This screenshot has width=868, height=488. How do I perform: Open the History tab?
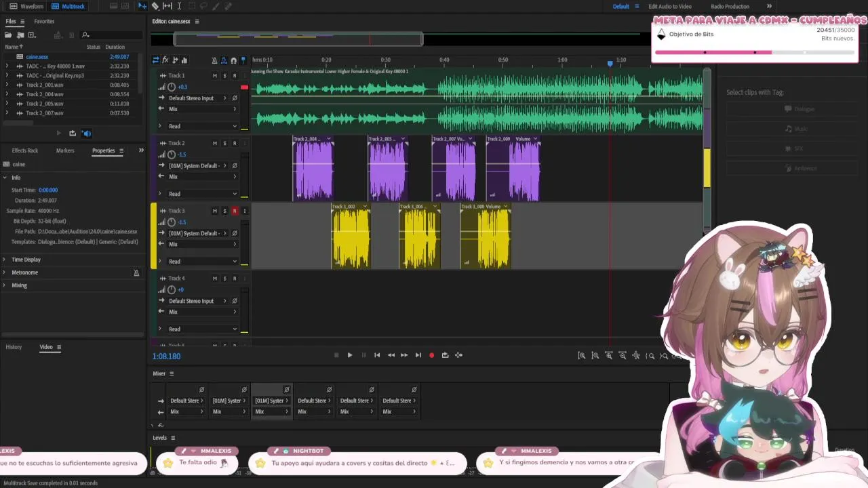coord(14,347)
